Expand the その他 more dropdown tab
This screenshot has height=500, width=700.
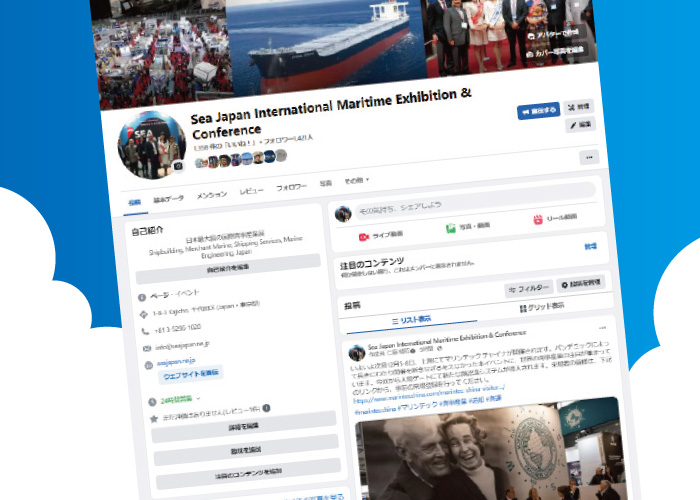pyautogui.click(x=357, y=180)
